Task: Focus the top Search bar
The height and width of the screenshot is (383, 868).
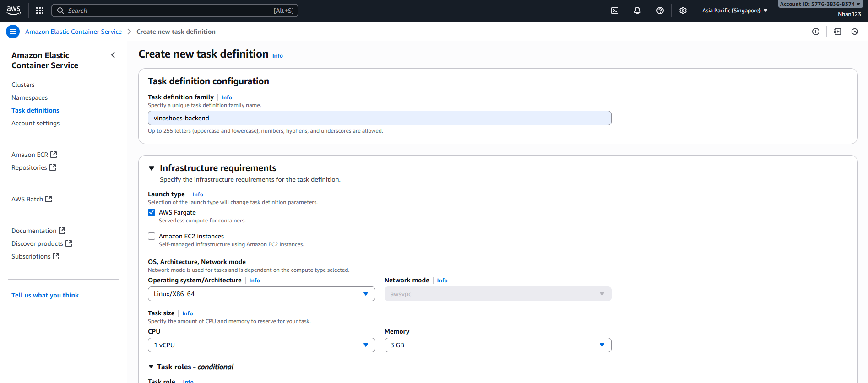Action: 175,11
